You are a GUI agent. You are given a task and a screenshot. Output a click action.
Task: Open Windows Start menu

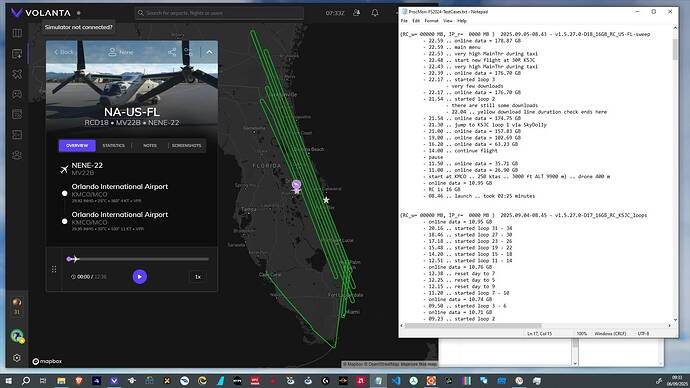pos(8,381)
